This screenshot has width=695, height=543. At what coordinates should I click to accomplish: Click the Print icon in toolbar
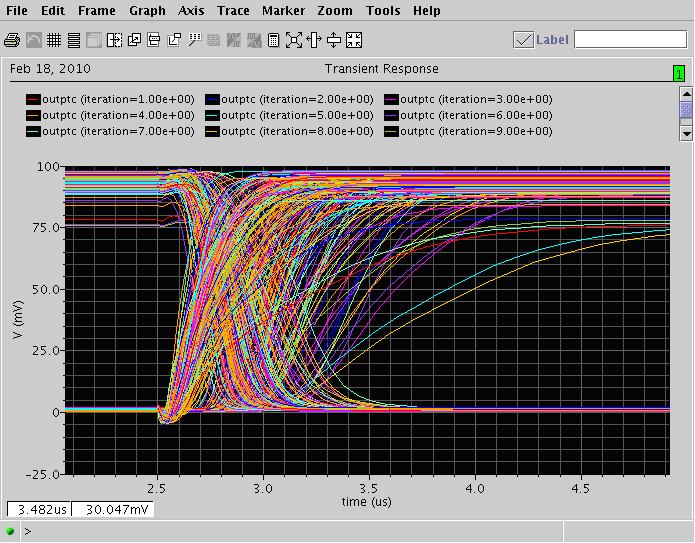click(12, 40)
